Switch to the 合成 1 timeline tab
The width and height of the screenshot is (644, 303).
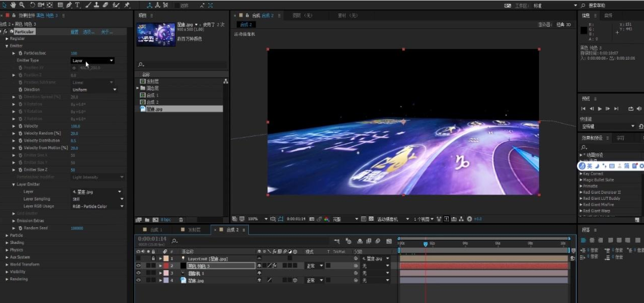pos(156,230)
